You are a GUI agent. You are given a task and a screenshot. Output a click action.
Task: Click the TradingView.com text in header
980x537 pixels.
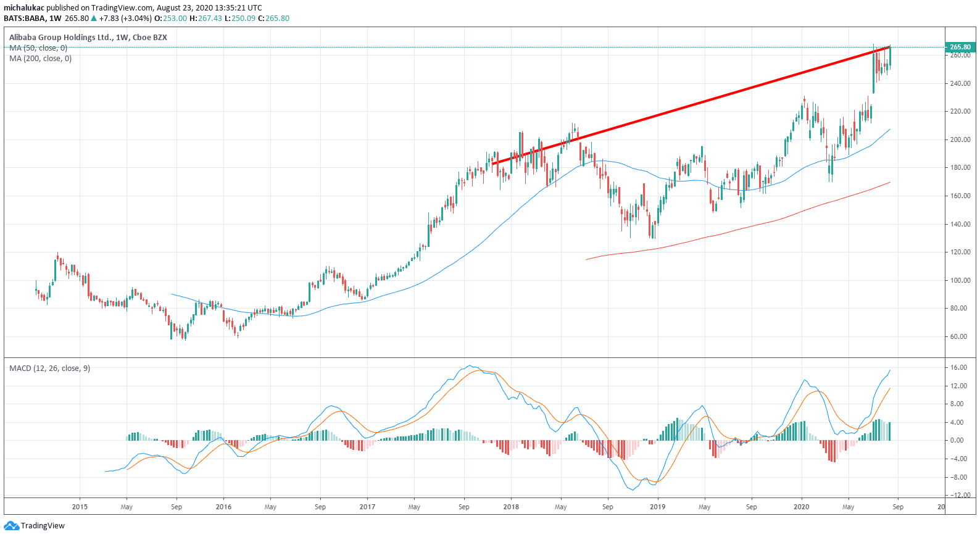click(x=122, y=8)
